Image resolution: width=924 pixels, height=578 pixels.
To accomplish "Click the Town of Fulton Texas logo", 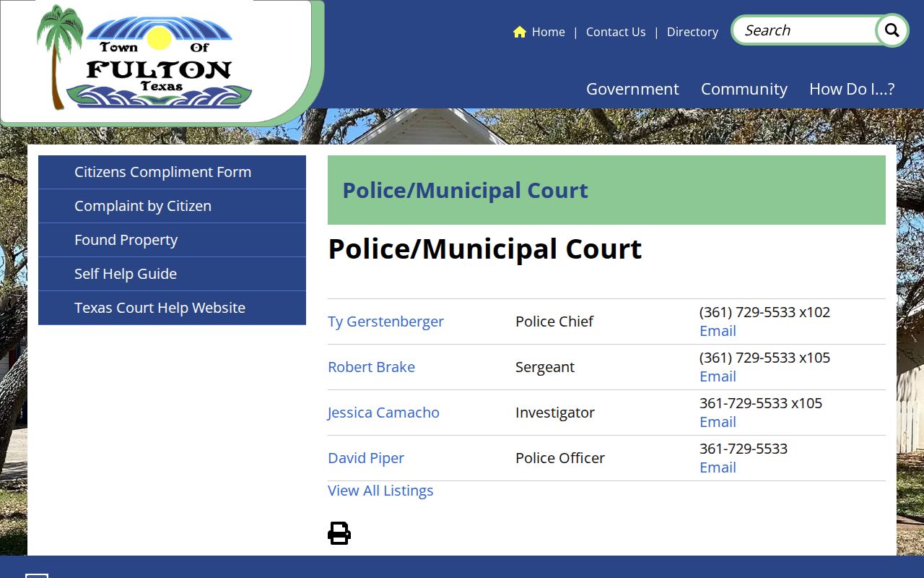I will tap(144, 57).
